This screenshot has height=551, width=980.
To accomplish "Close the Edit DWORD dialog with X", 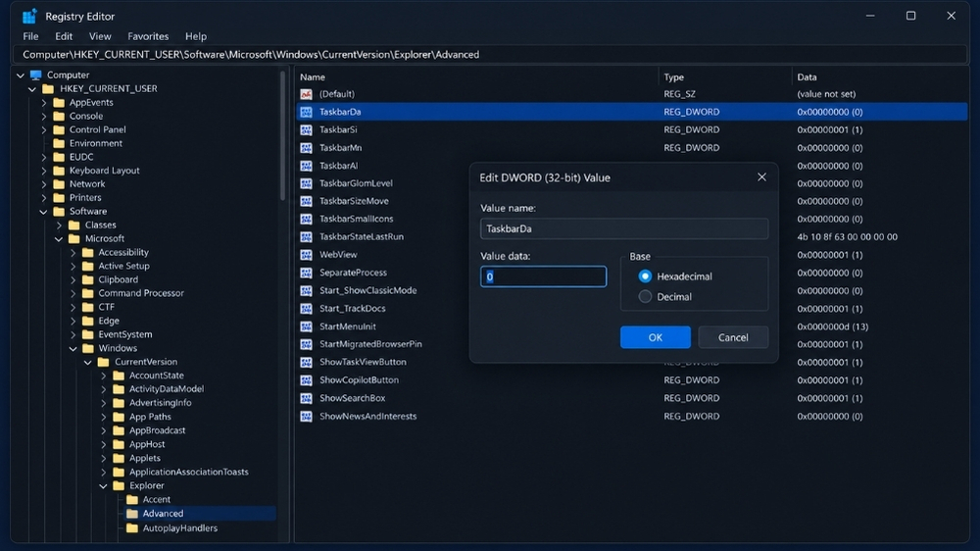I will 761,177.
